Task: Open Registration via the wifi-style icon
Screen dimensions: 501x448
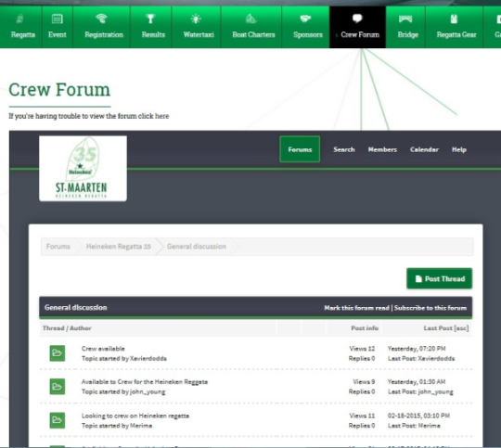Action: pyautogui.click(x=102, y=19)
